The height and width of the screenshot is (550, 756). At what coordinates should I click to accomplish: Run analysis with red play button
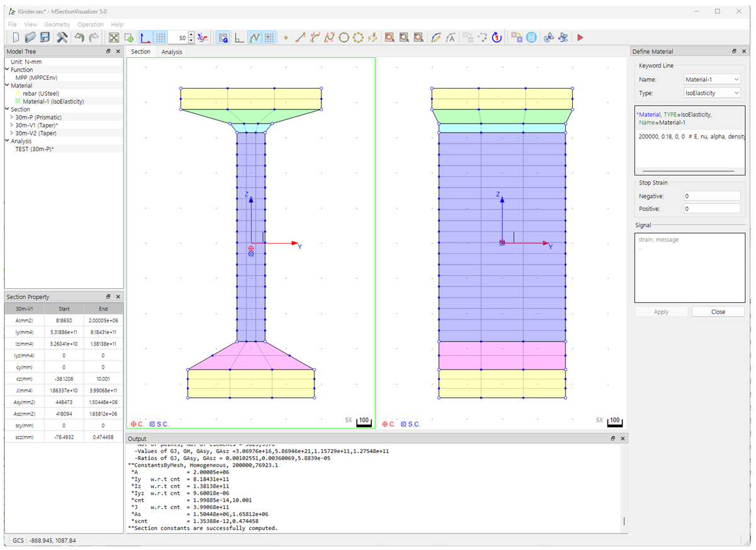point(580,38)
